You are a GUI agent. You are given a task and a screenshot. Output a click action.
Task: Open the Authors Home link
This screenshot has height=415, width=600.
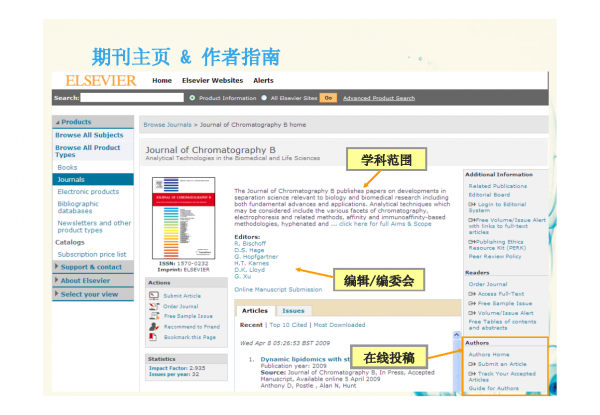pos(489,355)
